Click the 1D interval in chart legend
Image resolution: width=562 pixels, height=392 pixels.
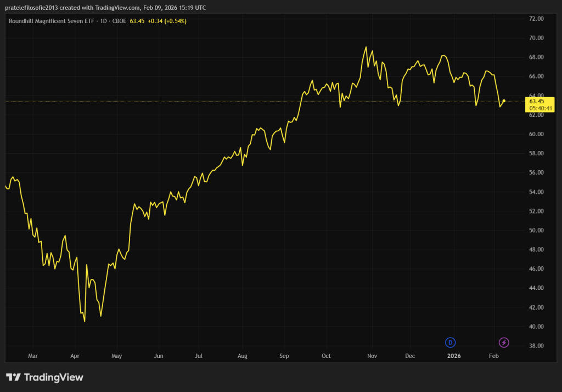point(102,21)
